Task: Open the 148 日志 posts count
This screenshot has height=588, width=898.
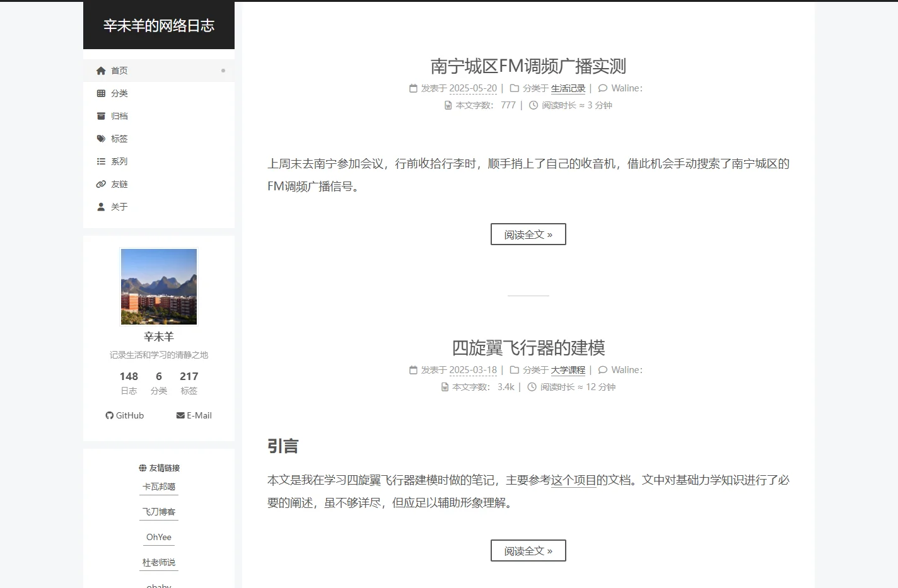Action: [x=129, y=383]
